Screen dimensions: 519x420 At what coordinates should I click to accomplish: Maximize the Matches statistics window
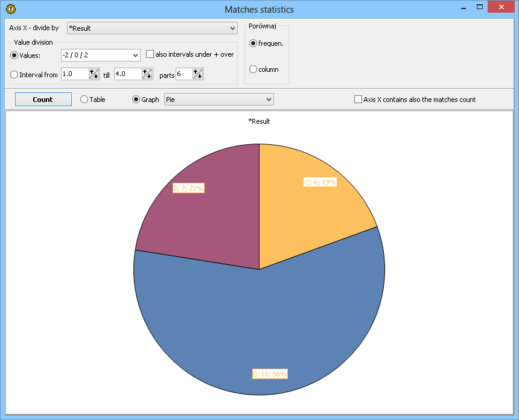(480, 7)
